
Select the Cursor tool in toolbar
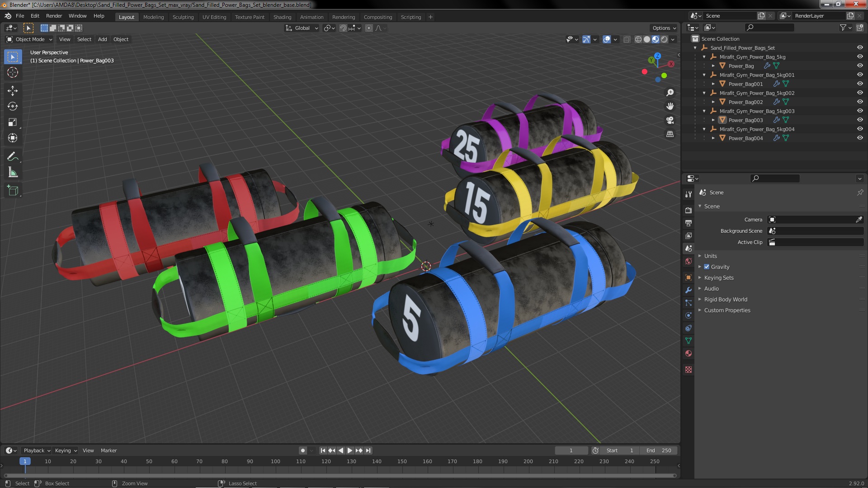13,72
